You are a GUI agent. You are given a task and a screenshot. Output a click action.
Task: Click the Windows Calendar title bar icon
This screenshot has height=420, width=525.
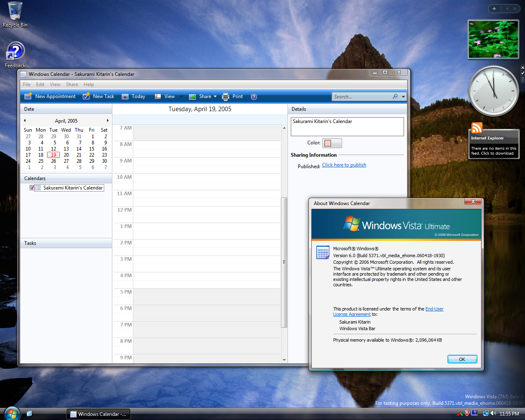coord(23,74)
